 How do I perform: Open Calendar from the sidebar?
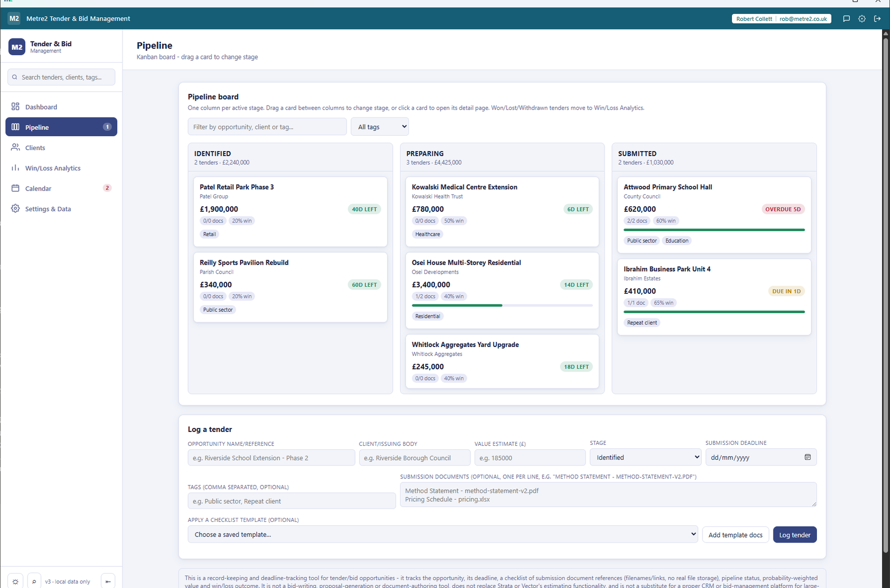61,188
